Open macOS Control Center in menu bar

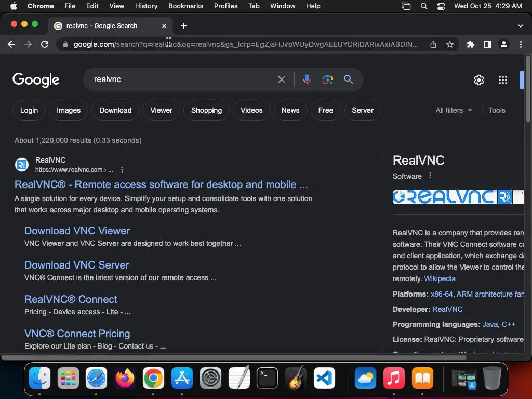point(441,6)
